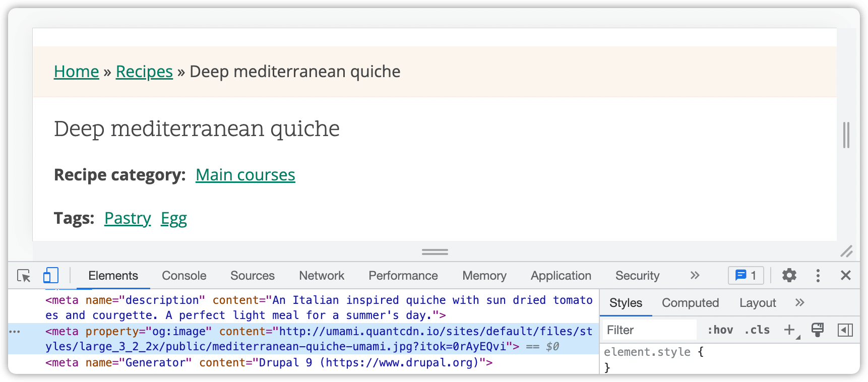Open the Application tab
Image resolution: width=868 pixels, height=382 pixels.
[x=561, y=276]
